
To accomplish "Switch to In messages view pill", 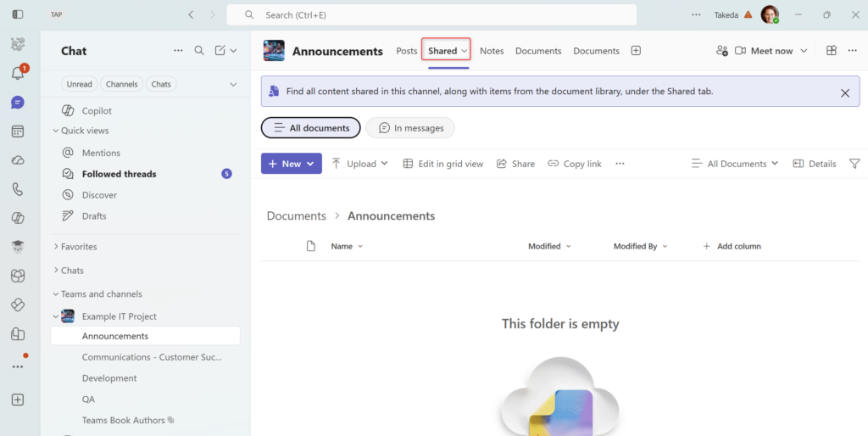I will pyautogui.click(x=410, y=128).
